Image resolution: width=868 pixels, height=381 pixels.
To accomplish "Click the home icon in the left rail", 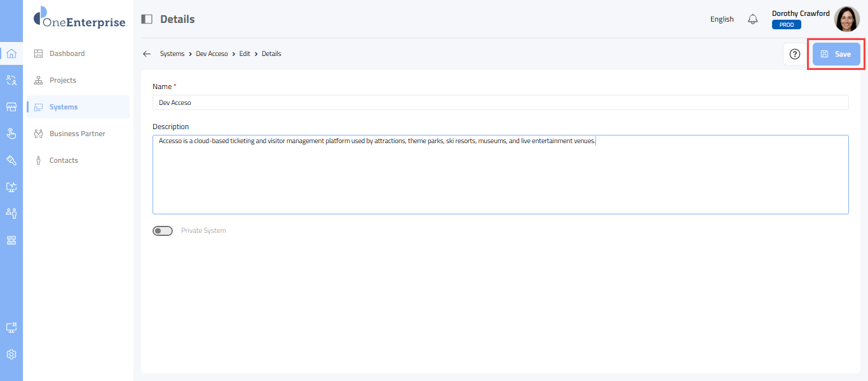I will [x=11, y=53].
